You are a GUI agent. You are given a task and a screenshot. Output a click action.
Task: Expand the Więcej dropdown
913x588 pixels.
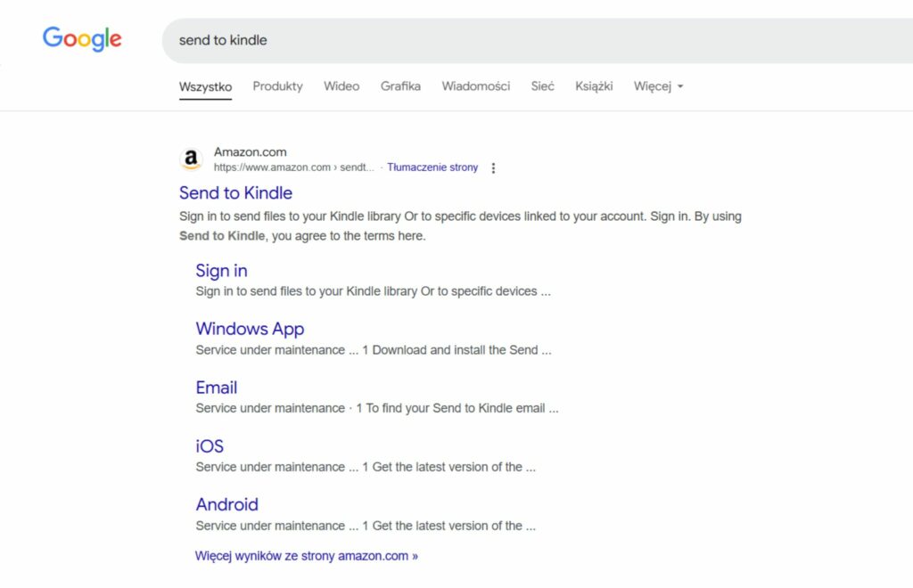pos(659,86)
